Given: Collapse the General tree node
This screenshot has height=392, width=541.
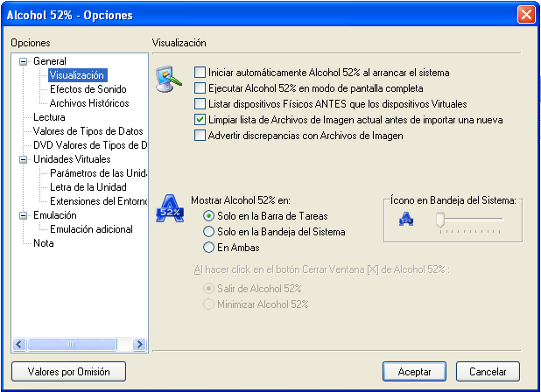Looking at the screenshot, I should [23, 62].
